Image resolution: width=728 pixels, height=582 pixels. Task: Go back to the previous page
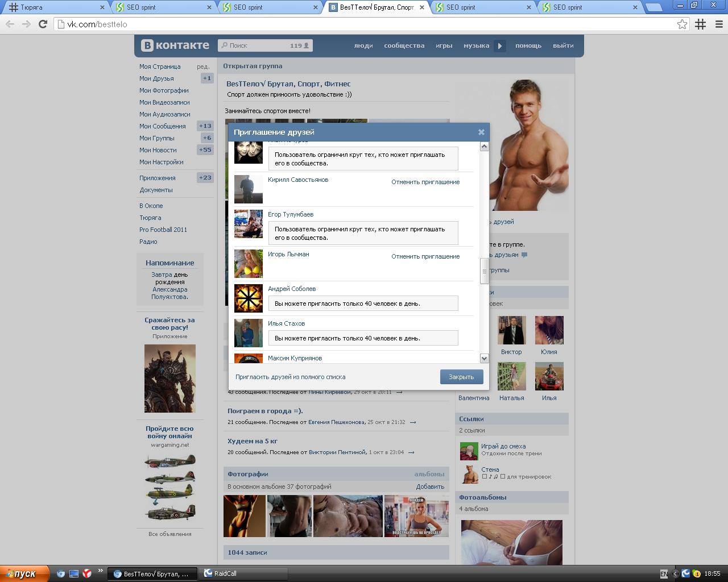pos(10,24)
